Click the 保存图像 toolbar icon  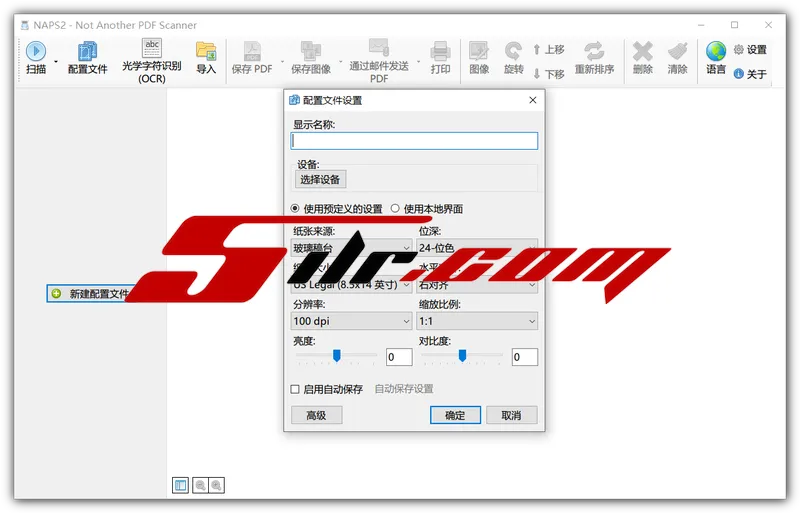(311, 58)
